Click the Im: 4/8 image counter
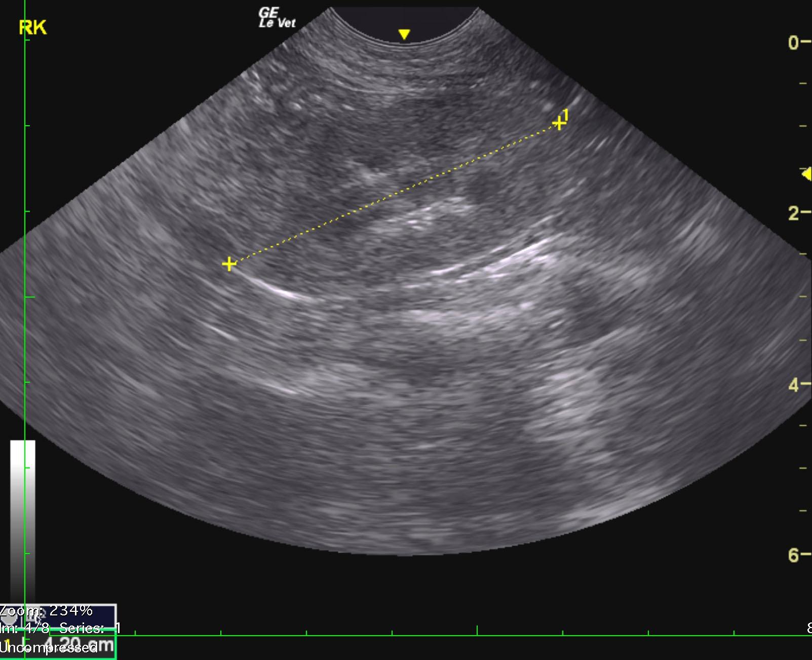812x660 pixels. click(x=25, y=629)
